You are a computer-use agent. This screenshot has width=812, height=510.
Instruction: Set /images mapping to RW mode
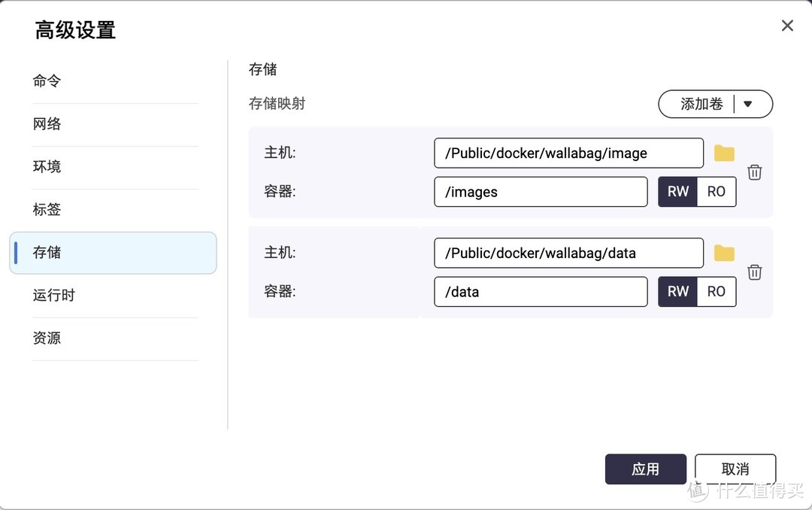(677, 192)
